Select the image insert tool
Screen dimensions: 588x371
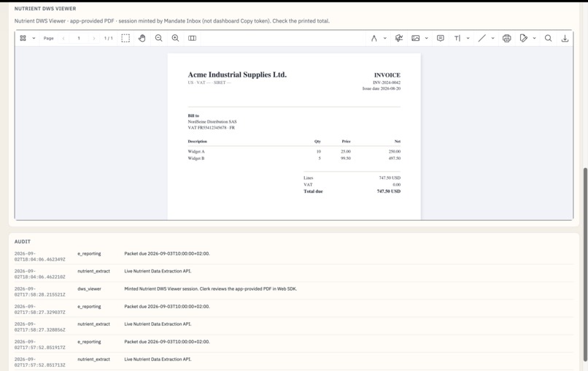(x=416, y=38)
